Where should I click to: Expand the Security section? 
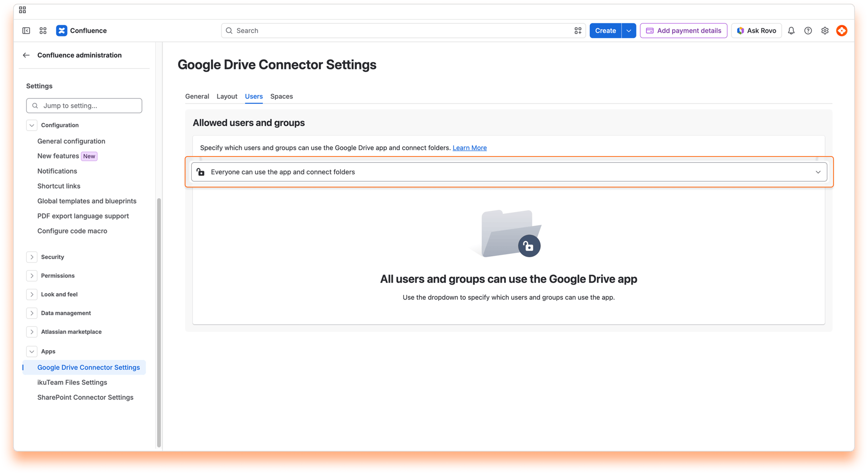(32, 257)
